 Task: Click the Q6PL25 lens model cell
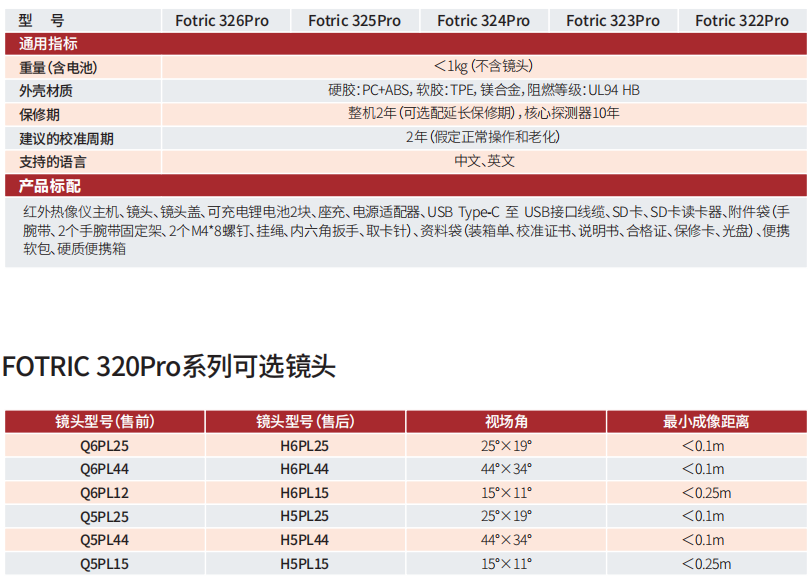click(x=105, y=445)
